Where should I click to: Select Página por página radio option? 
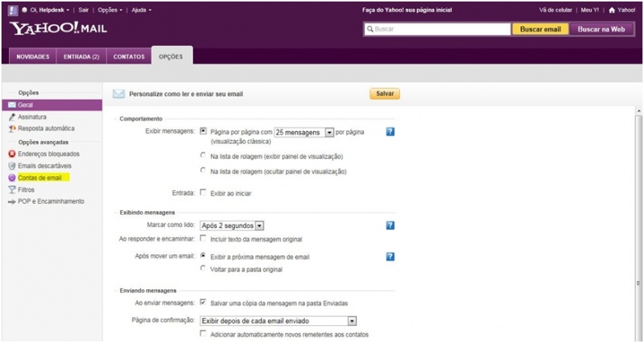pos(203,131)
